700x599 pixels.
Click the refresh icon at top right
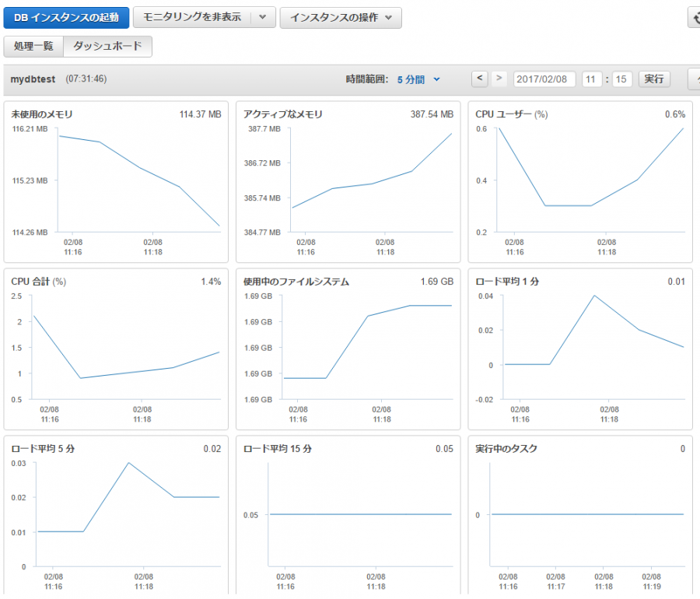(x=695, y=18)
